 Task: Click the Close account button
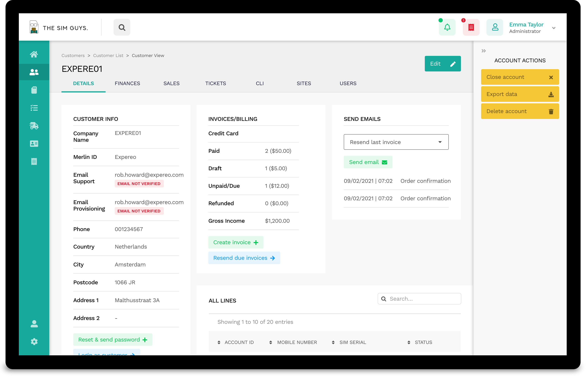coord(520,77)
